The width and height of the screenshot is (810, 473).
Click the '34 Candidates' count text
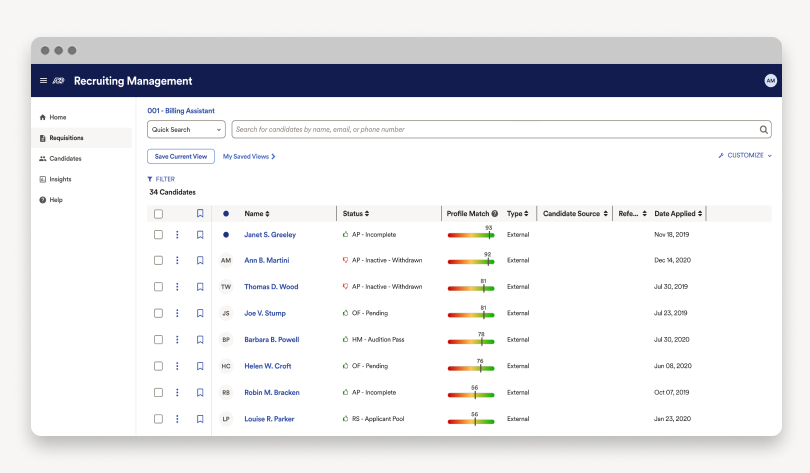(173, 192)
